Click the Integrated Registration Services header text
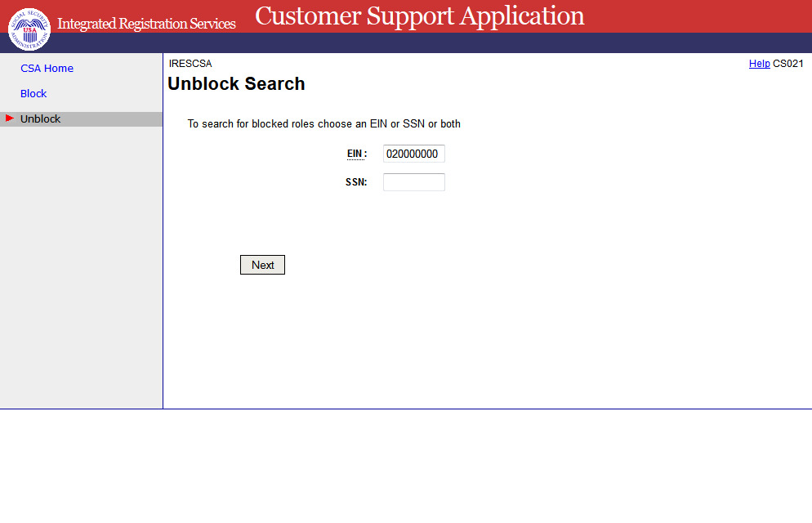This screenshot has height=523, width=812. coord(146,24)
